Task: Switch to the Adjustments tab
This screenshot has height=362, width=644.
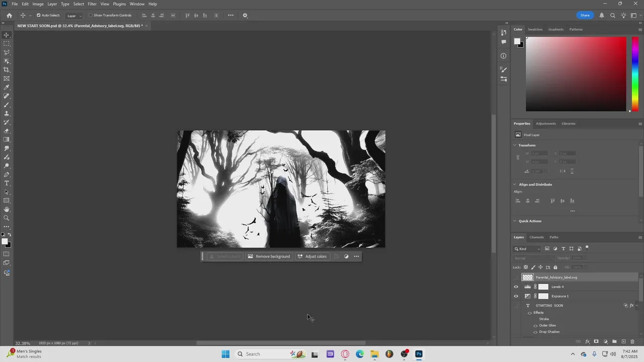Action: click(546, 123)
